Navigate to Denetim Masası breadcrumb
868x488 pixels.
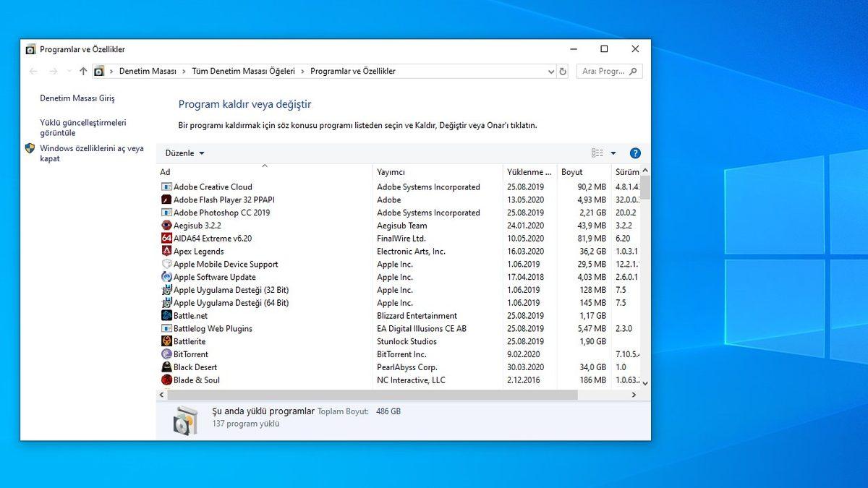pyautogui.click(x=147, y=71)
